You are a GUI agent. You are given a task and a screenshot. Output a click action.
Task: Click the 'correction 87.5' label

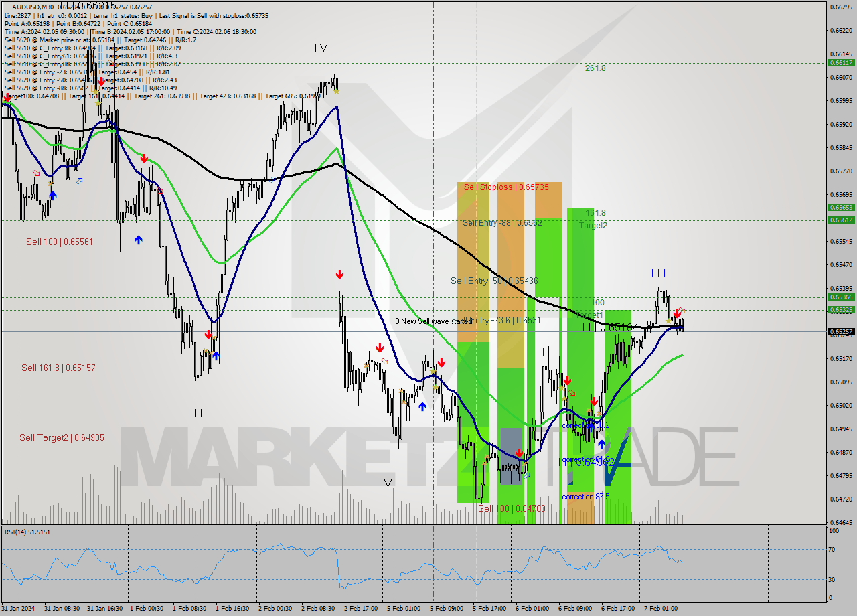(x=586, y=497)
